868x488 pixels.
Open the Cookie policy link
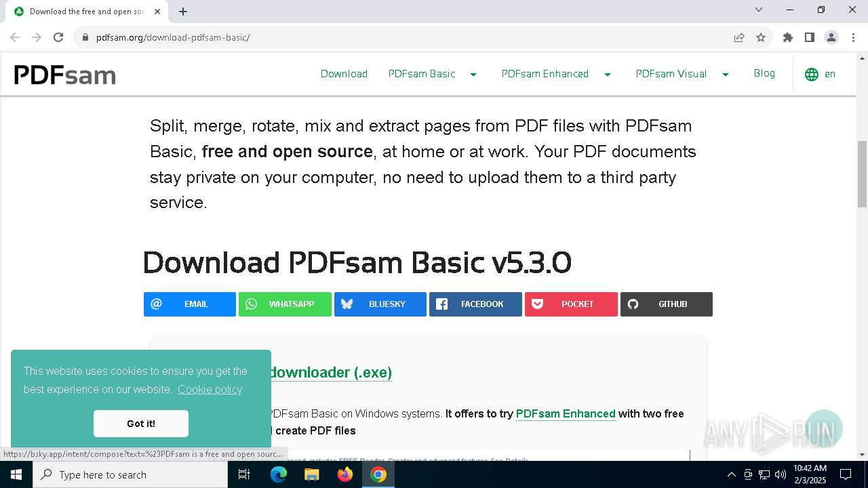tap(210, 389)
